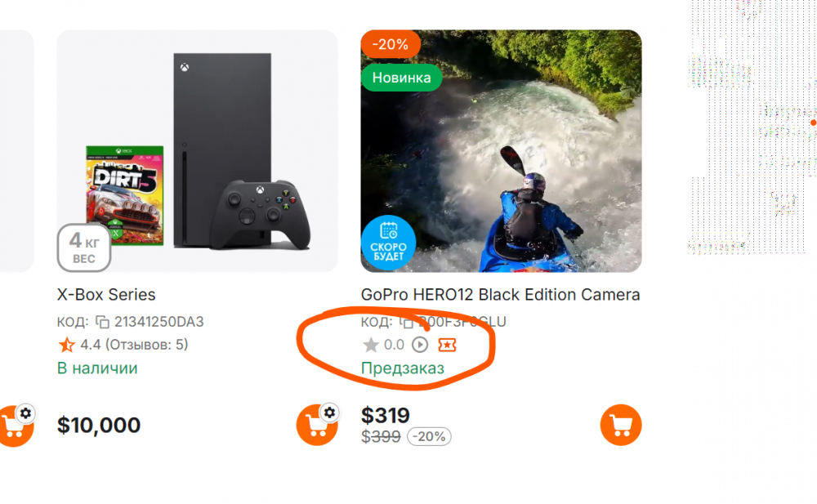
Task: Click the -20% pill near old price
Action: click(x=429, y=436)
